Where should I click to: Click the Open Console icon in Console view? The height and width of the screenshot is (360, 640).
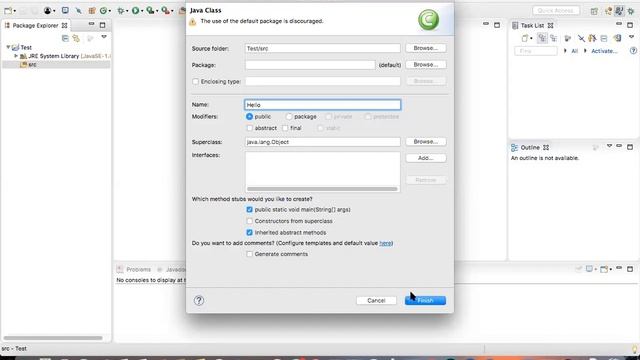[x=604, y=269]
